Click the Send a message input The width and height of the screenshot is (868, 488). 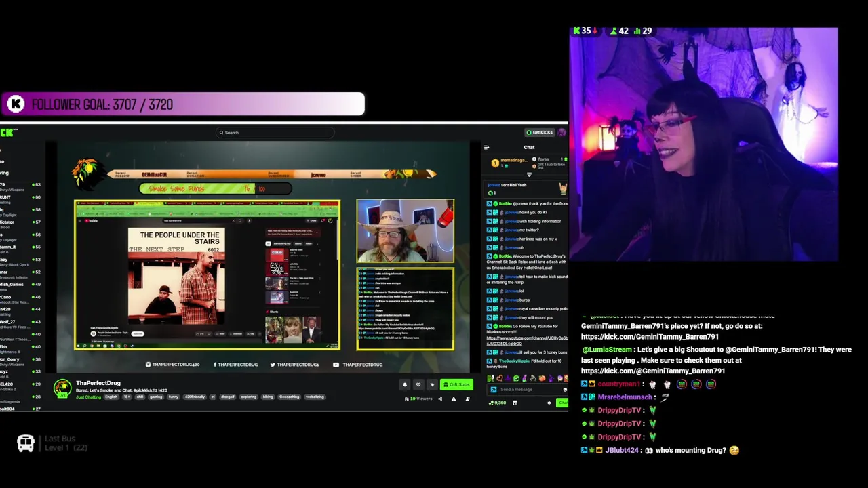(528, 390)
